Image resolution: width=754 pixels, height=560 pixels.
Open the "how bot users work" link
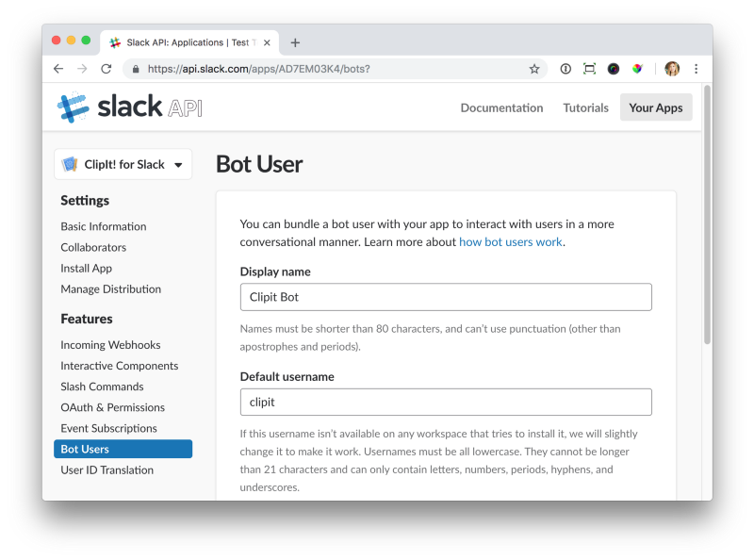click(510, 241)
